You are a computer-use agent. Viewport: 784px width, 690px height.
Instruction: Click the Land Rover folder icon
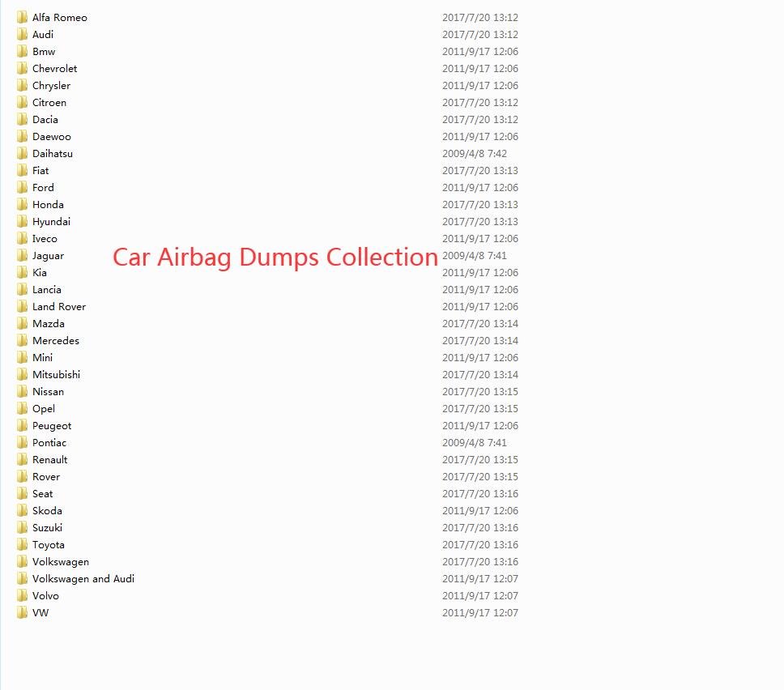tap(22, 306)
